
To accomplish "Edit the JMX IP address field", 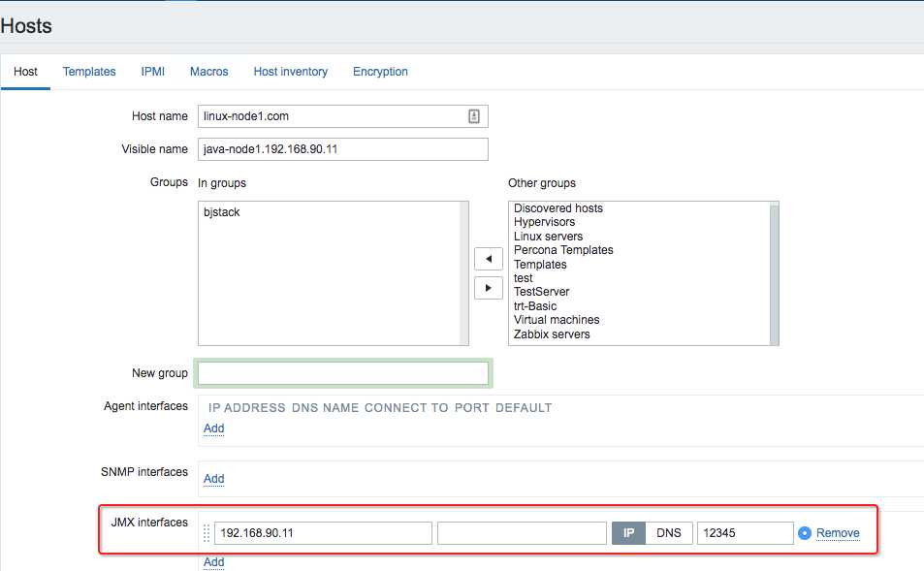I will point(323,533).
